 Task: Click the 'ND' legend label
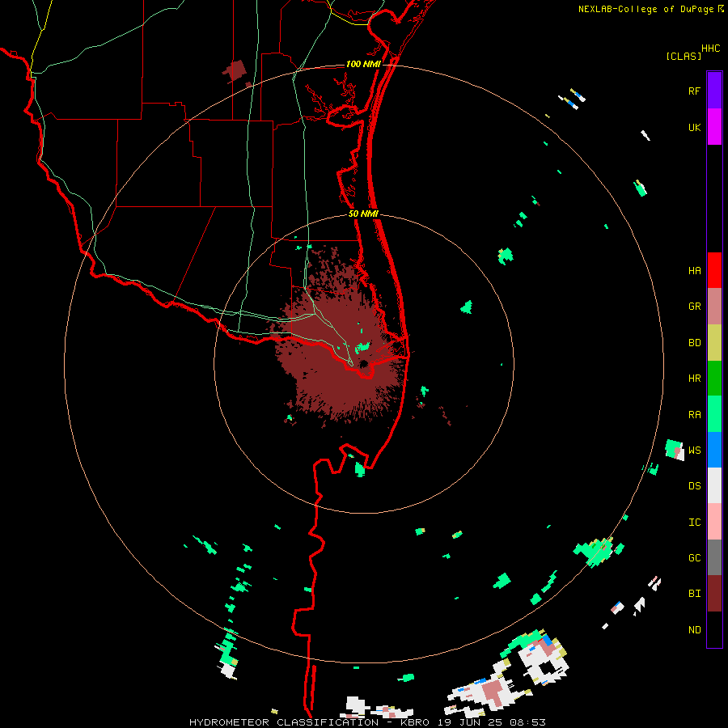tap(694, 630)
